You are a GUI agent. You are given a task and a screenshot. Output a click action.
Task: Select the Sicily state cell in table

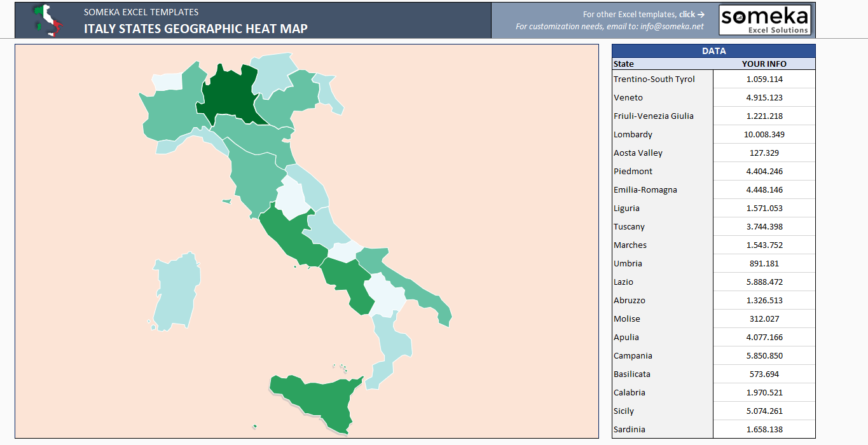pos(663,411)
